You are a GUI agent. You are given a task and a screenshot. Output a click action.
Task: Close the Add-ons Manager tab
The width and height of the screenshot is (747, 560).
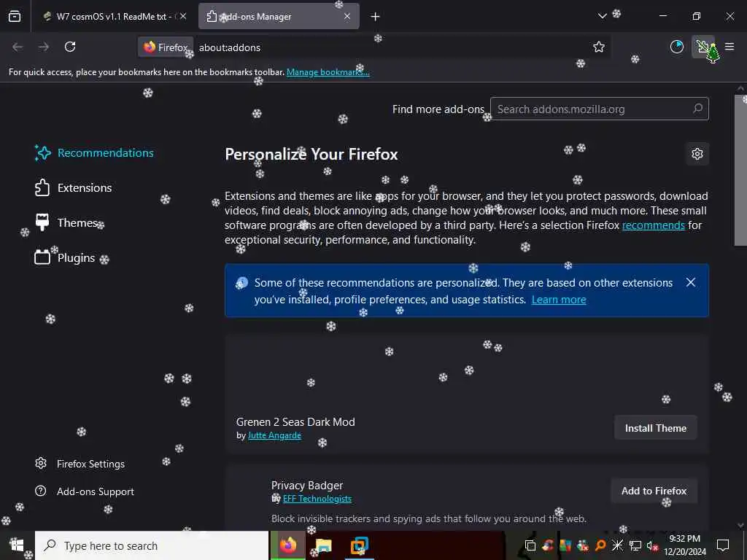tap(347, 16)
